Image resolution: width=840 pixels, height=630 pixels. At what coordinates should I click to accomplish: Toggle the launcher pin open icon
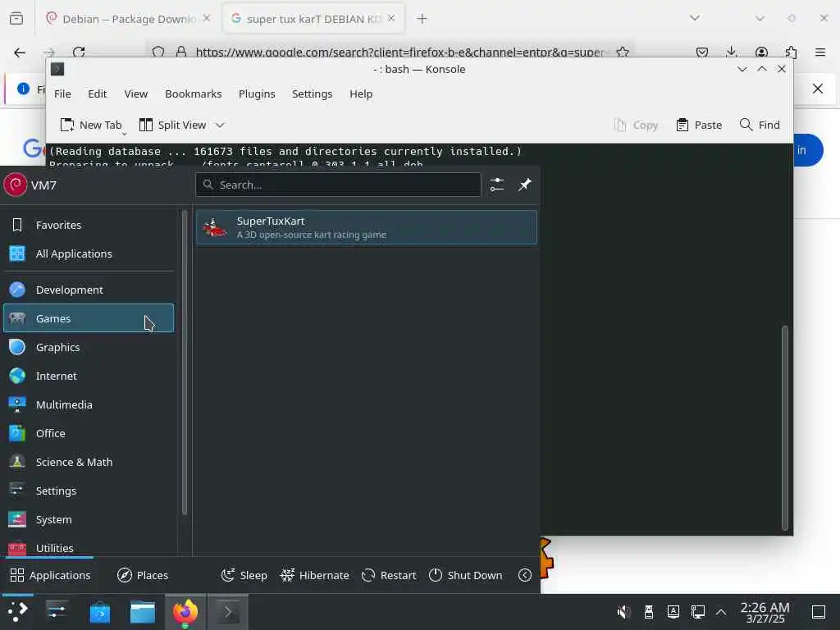(524, 185)
